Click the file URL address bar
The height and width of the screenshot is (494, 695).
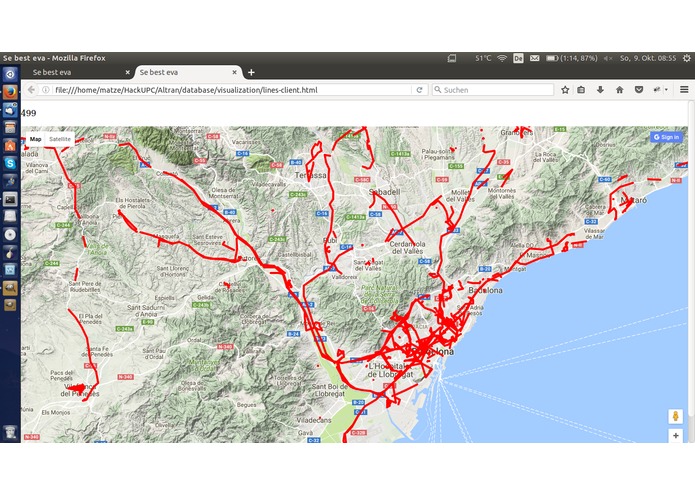click(x=230, y=90)
